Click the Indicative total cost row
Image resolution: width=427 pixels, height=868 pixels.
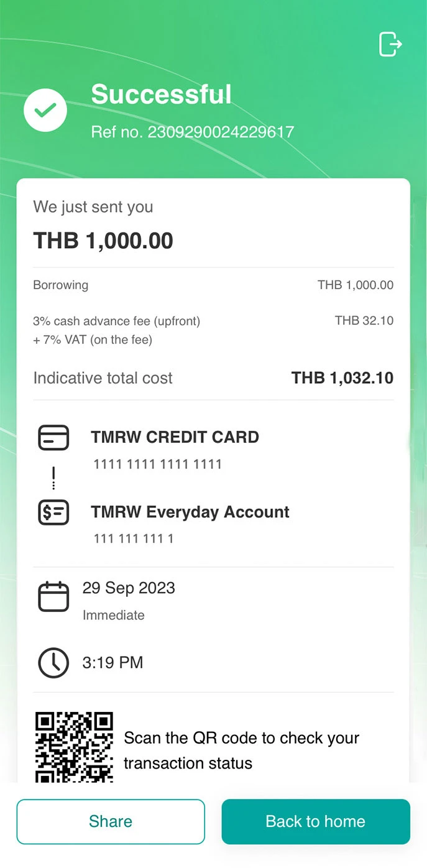pos(213,377)
